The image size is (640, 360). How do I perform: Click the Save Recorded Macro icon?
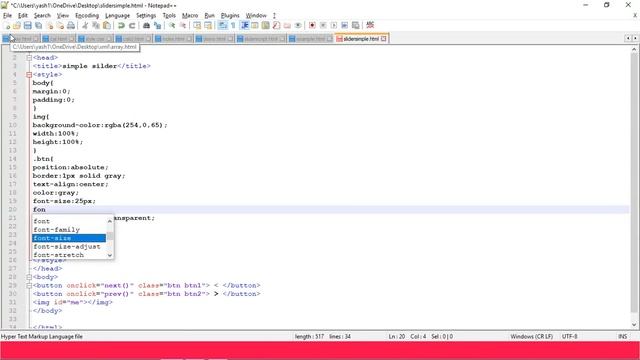click(x=356, y=25)
